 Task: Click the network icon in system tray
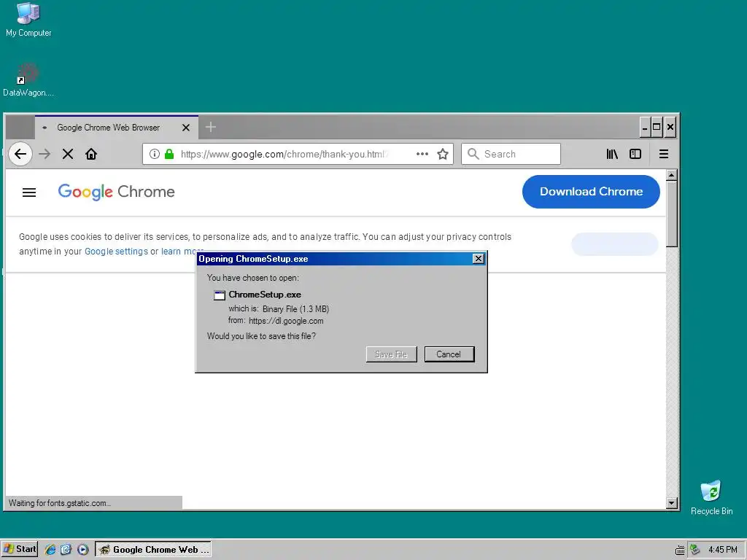click(694, 550)
